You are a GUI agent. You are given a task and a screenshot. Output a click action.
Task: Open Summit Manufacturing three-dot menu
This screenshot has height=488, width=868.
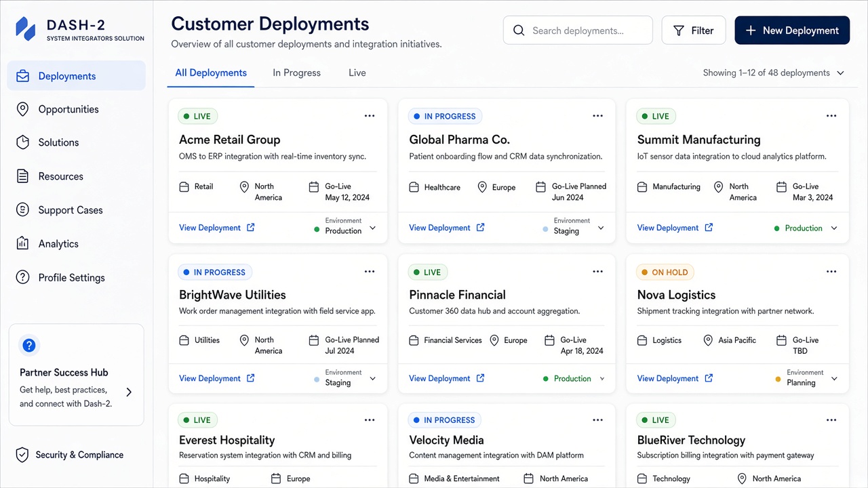[831, 116]
